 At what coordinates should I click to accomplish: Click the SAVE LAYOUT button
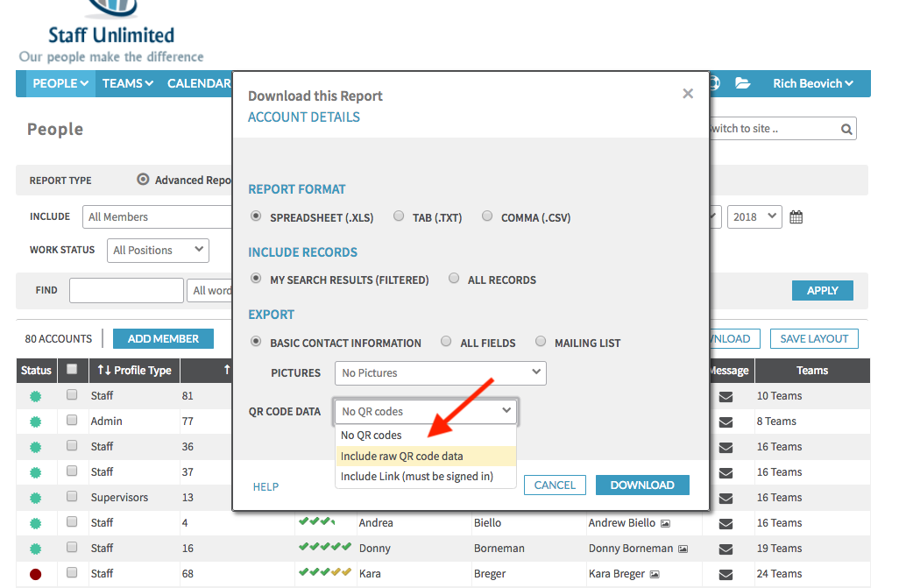point(814,339)
